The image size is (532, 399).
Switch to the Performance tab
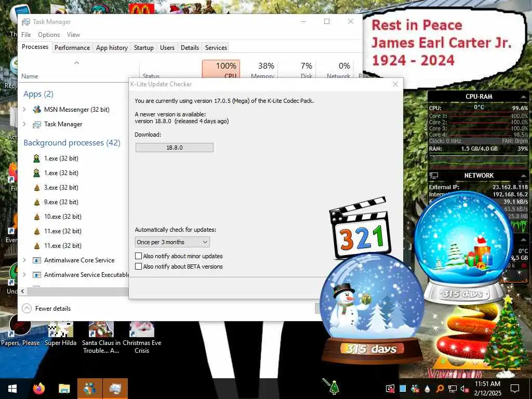(72, 47)
